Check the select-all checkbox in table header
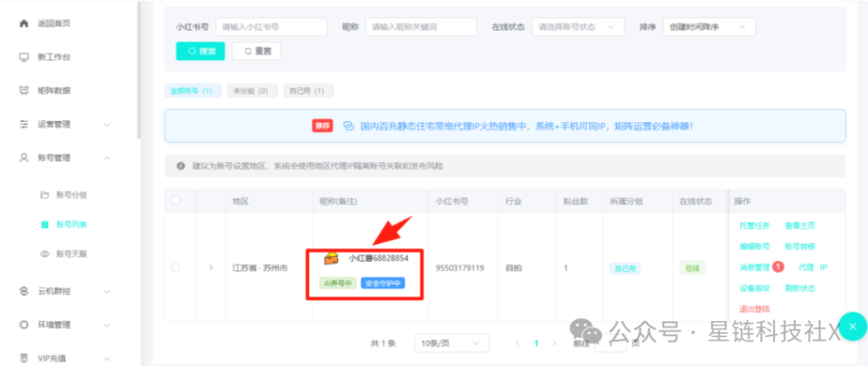The image size is (868, 366). coord(175,201)
